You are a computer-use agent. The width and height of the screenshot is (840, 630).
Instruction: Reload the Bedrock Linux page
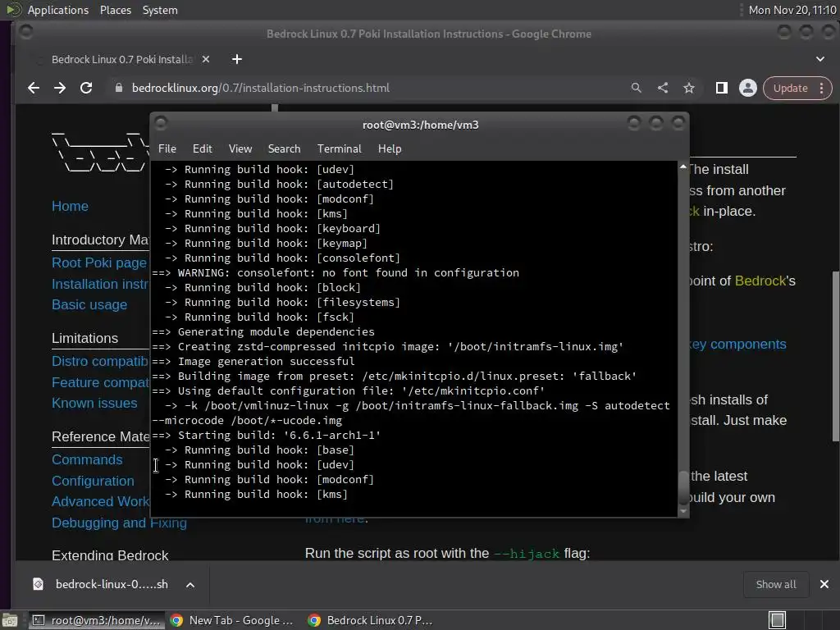86,88
